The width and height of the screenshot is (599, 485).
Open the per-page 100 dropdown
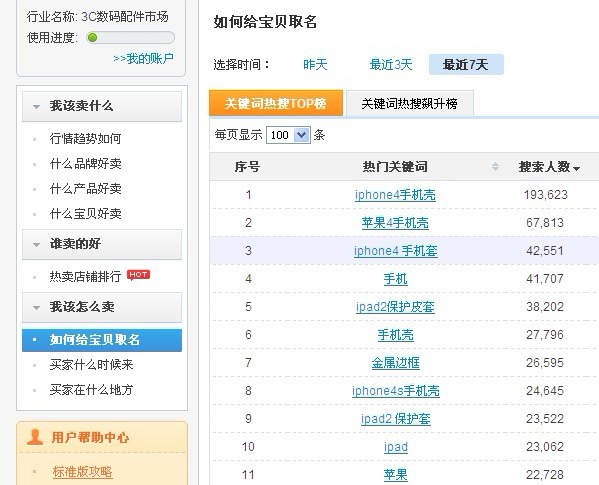(x=288, y=135)
